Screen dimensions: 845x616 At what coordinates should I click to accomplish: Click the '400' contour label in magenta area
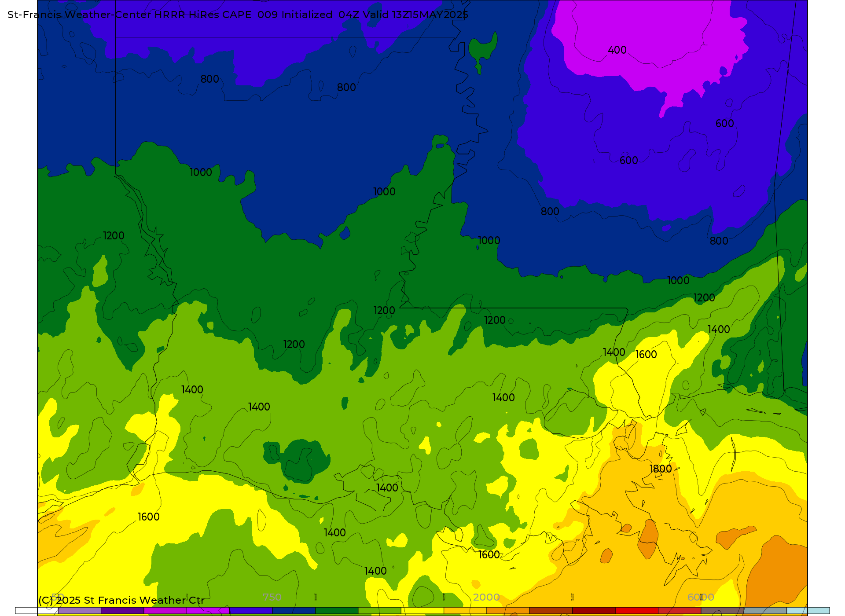tap(617, 50)
